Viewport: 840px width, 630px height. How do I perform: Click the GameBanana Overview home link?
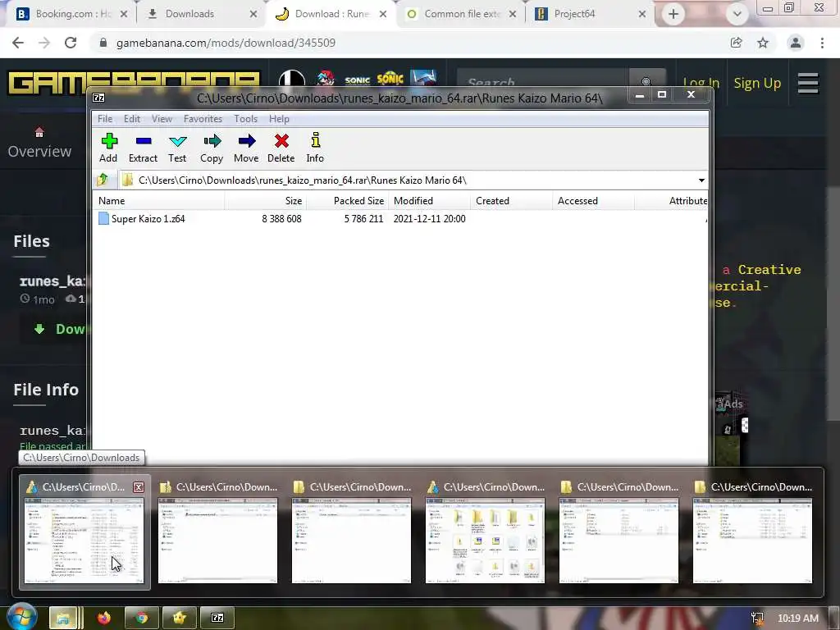click(39, 144)
